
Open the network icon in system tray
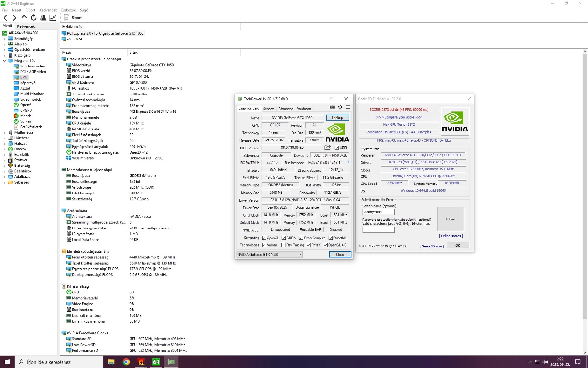[x=538, y=362]
